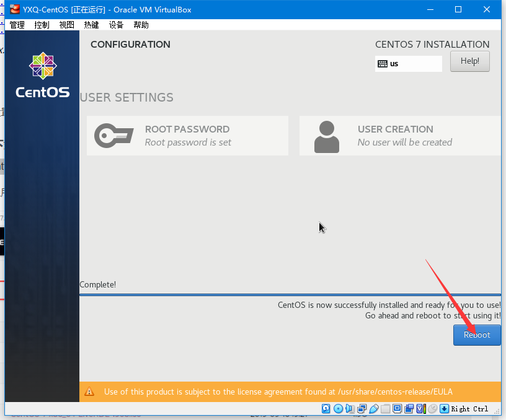Click the shared folders status icon
Viewport: 506px width, 420px height.
(385, 409)
